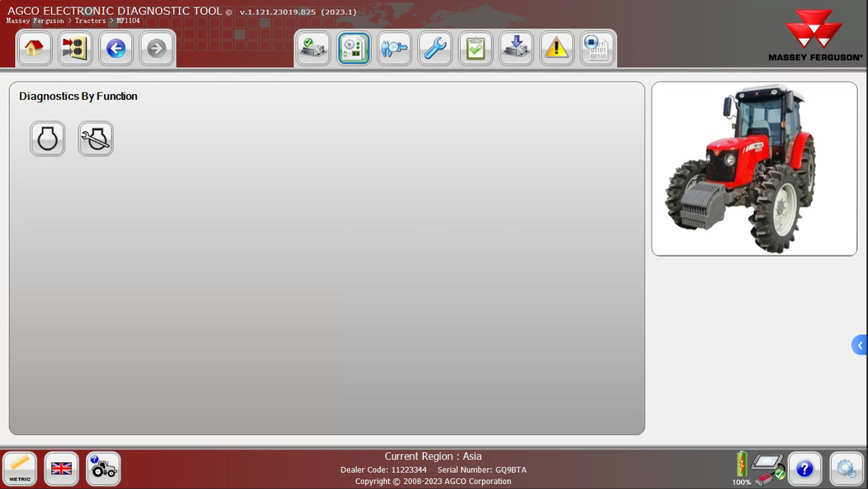Open the download programming icon
The width and height of the screenshot is (868, 489).
tap(516, 48)
